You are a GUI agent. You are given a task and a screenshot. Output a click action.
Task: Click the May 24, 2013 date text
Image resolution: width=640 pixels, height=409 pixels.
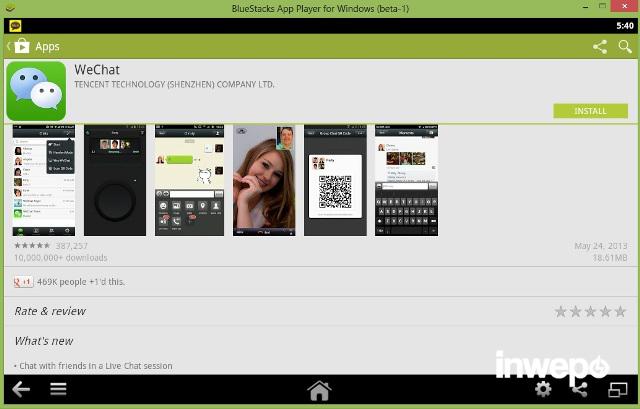tap(600, 246)
